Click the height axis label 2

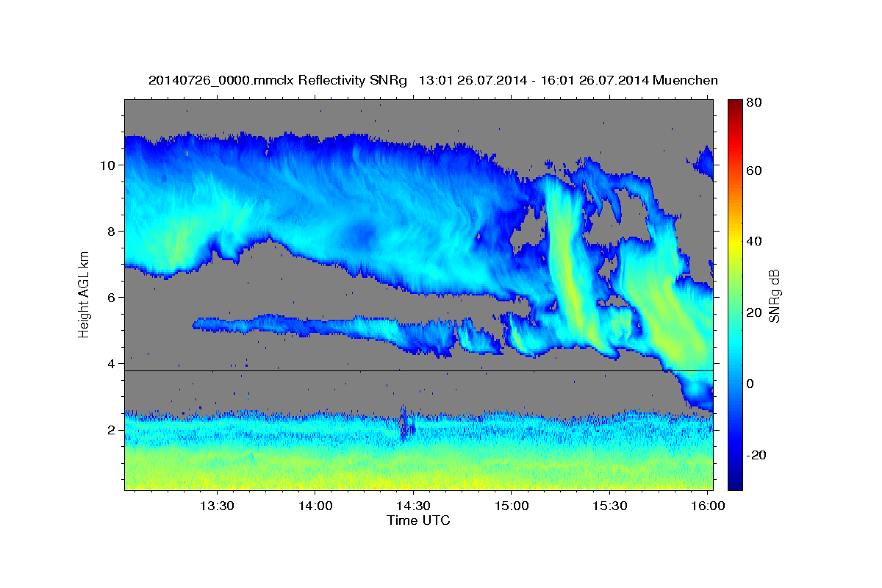110,430
